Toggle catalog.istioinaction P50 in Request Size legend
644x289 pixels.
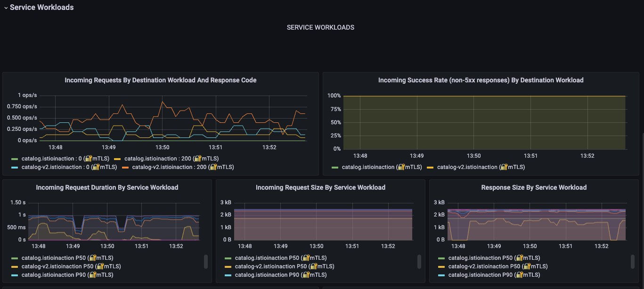281,258
